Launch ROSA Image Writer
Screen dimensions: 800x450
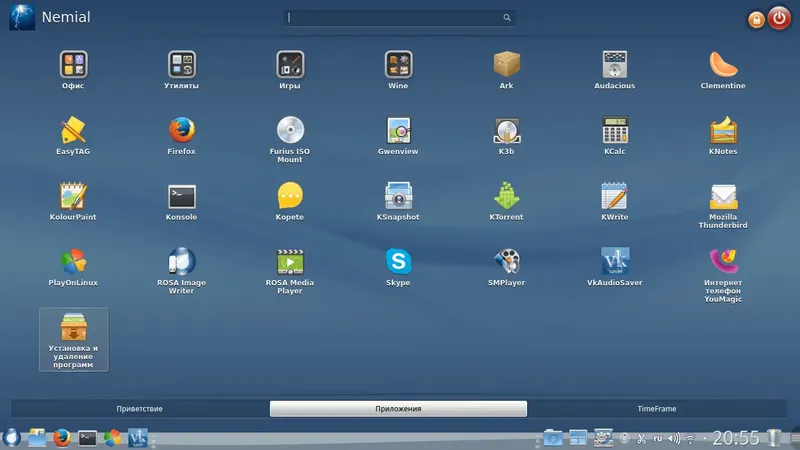tap(182, 270)
